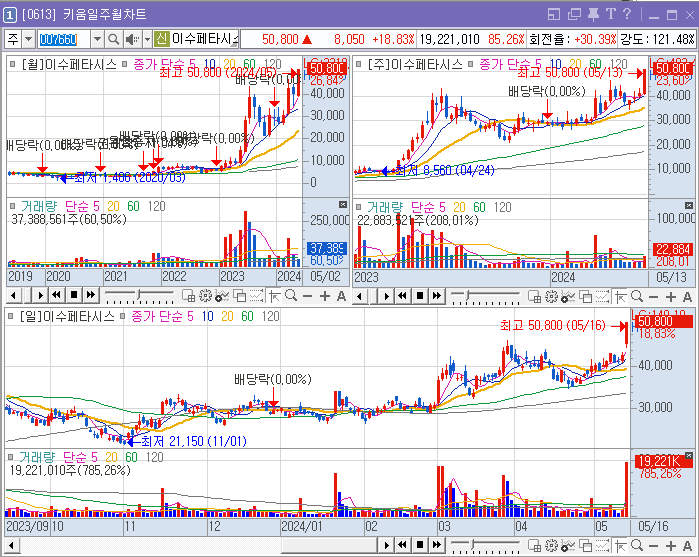Fast forward in the monthly chart toolbar
The height and width of the screenshot is (557, 699).
pyautogui.click(x=91, y=295)
